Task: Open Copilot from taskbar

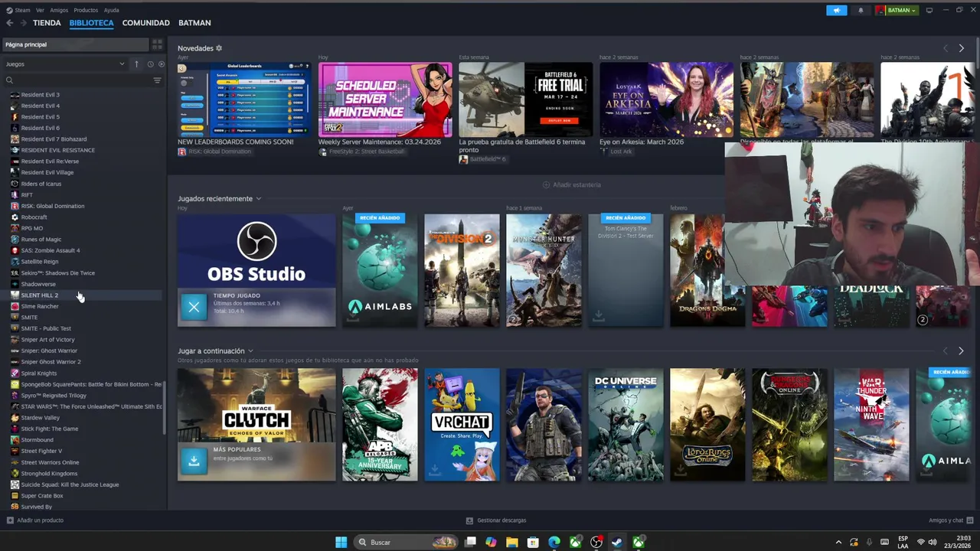Action: click(x=491, y=542)
